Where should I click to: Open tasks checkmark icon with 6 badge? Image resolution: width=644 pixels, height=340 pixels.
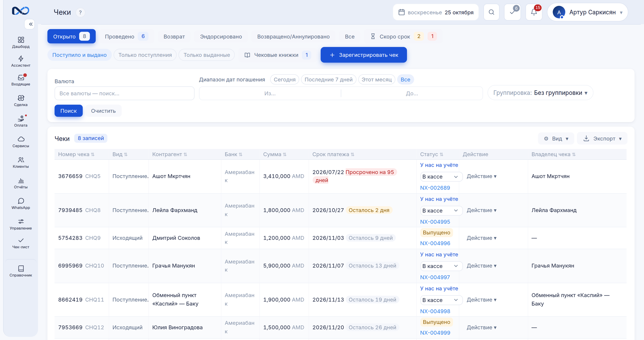point(513,12)
